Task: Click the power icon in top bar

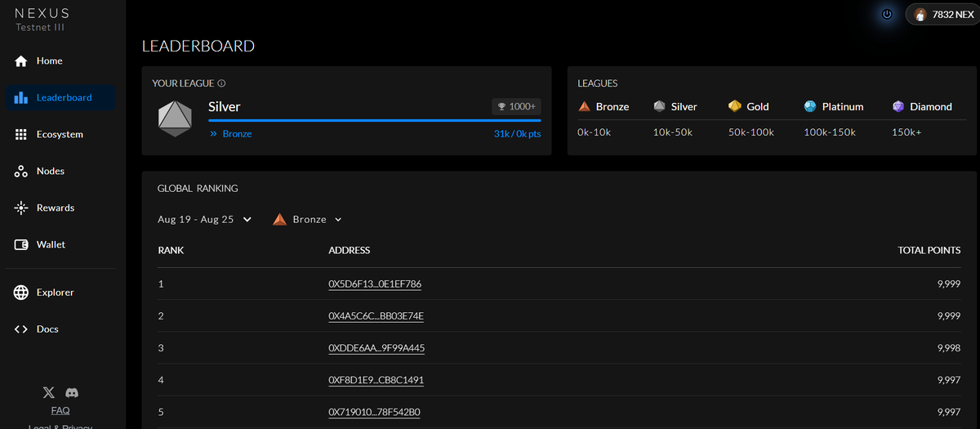Action: pos(887,15)
